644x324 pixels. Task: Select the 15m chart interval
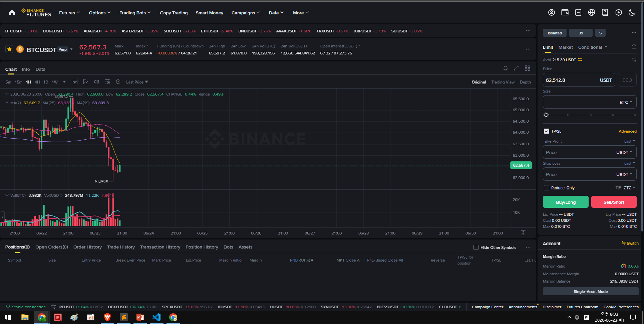pyautogui.click(x=18, y=82)
